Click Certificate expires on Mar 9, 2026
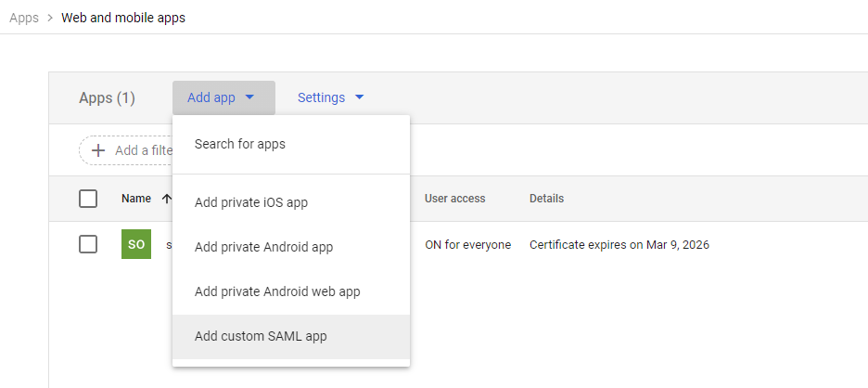 (x=619, y=244)
